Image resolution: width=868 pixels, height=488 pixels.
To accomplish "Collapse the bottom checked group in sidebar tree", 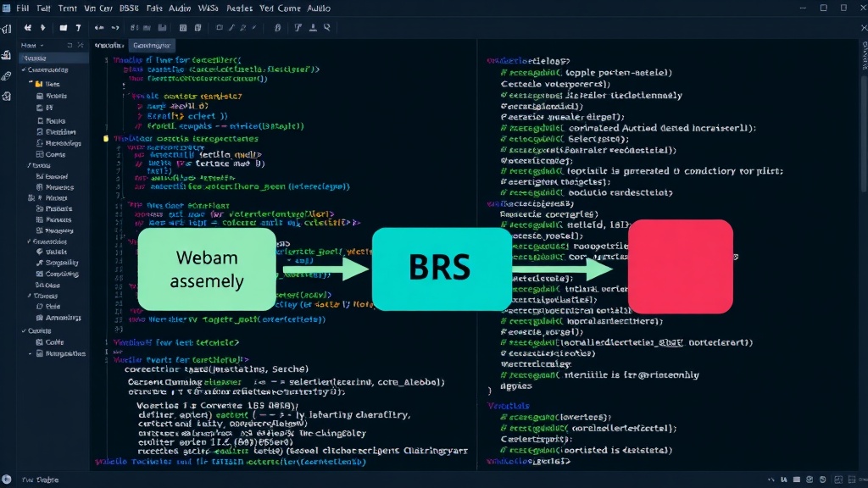I will (24, 331).
